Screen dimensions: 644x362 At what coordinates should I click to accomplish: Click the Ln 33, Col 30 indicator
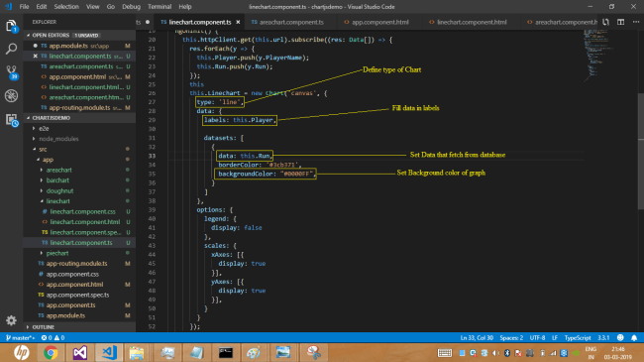click(477, 338)
